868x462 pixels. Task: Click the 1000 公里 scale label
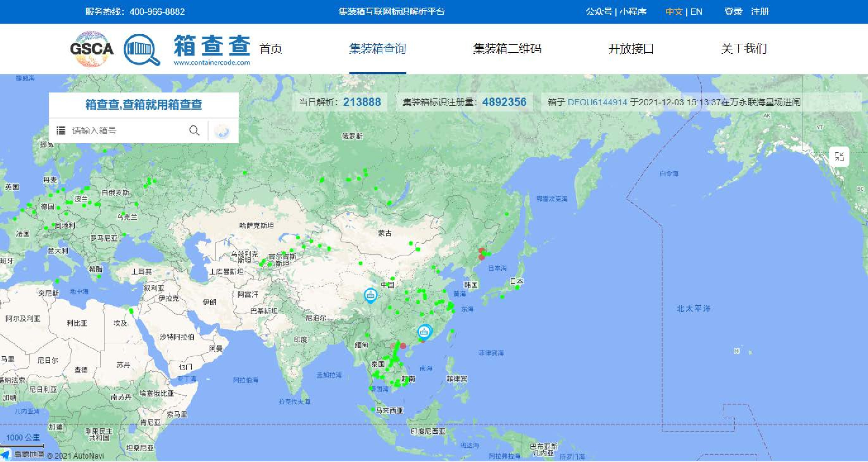click(x=23, y=438)
